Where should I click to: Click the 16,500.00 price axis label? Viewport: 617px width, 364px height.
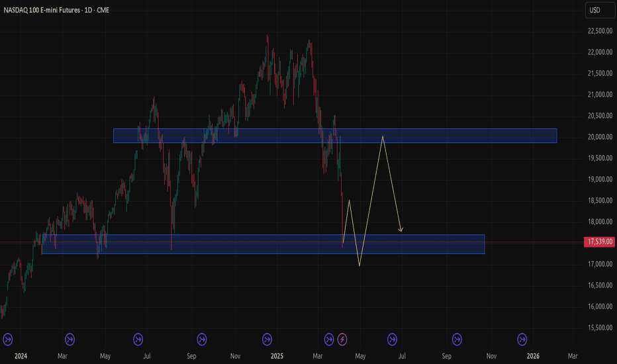tap(600, 286)
